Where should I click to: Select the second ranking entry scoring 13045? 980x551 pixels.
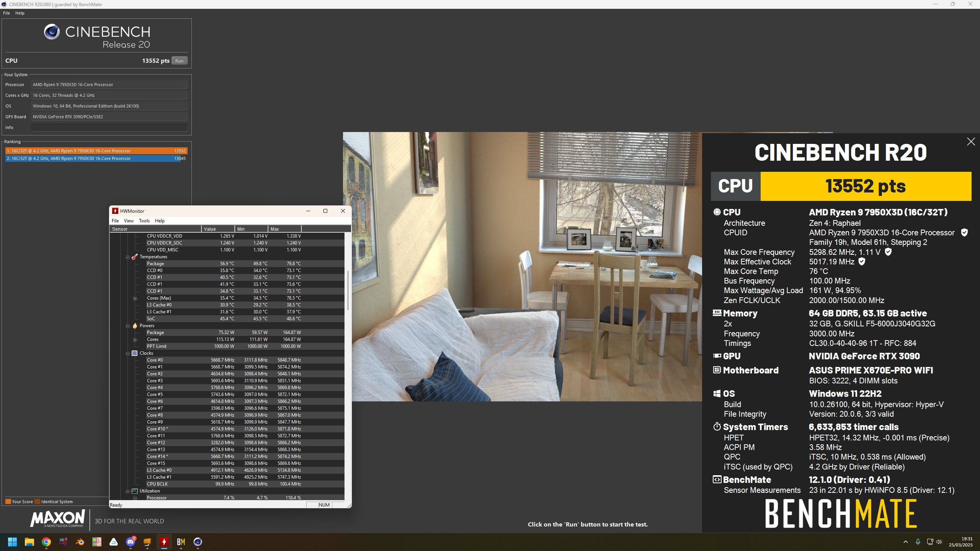(96, 158)
